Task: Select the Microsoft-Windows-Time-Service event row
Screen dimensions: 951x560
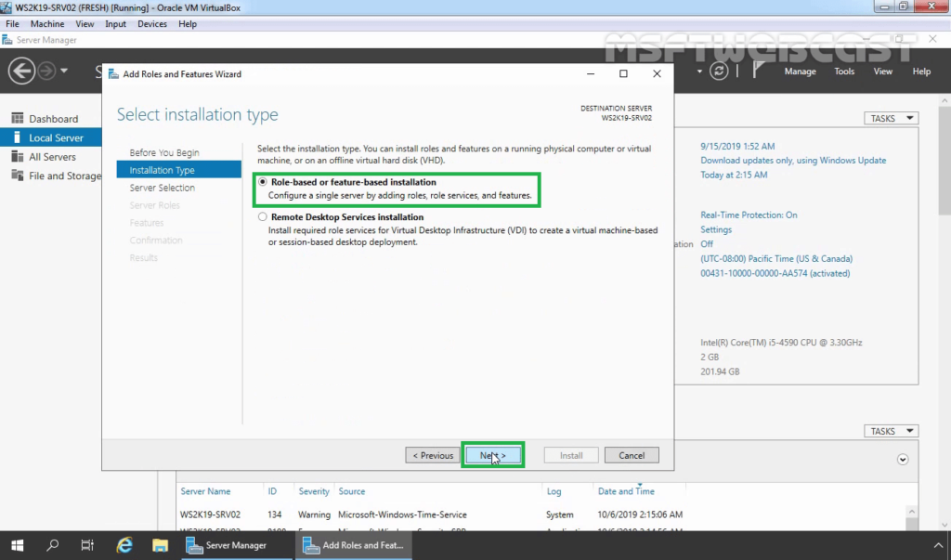Action: (x=541, y=514)
